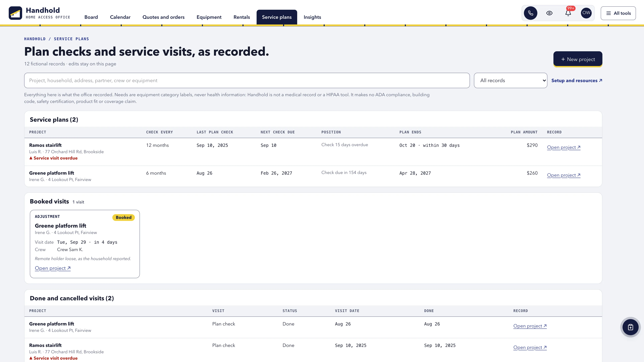Go to the Board tab
Image resolution: width=644 pixels, height=362 pixels.
point(91,17)
